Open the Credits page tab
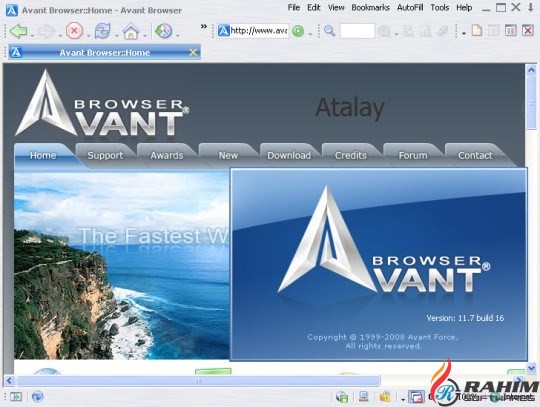This screenshot has height=407, width=540. coord(351,156)
